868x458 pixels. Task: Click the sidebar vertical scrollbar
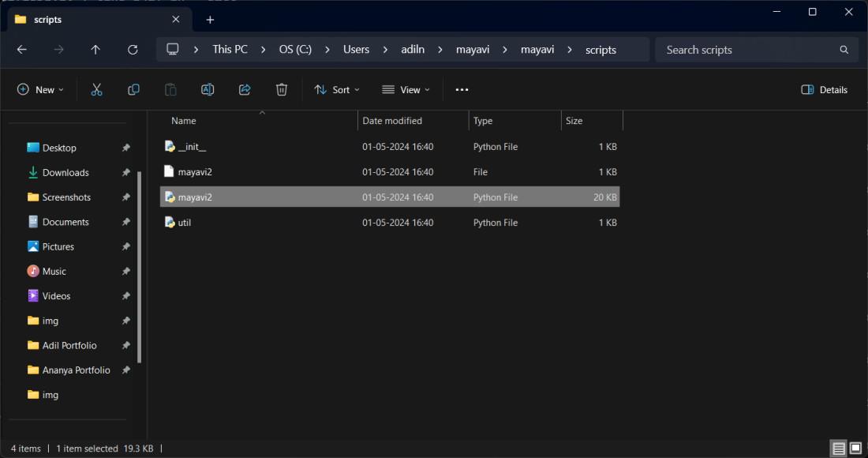(x=139, y=268)
